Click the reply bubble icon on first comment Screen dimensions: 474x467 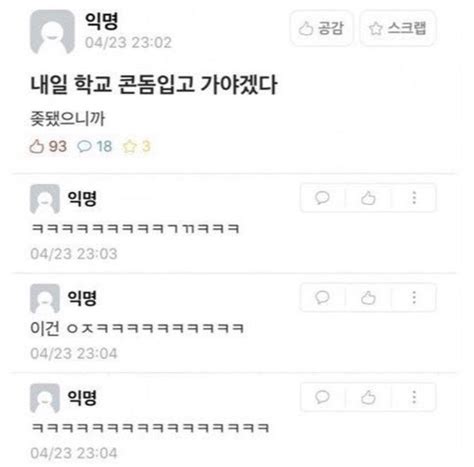click(x=322, y=198)
